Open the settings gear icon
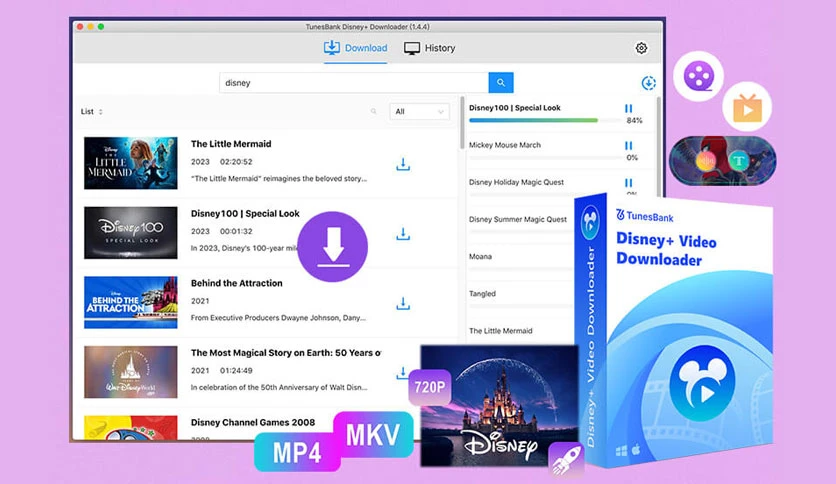 pyautogui.click(x=641, y=48)
